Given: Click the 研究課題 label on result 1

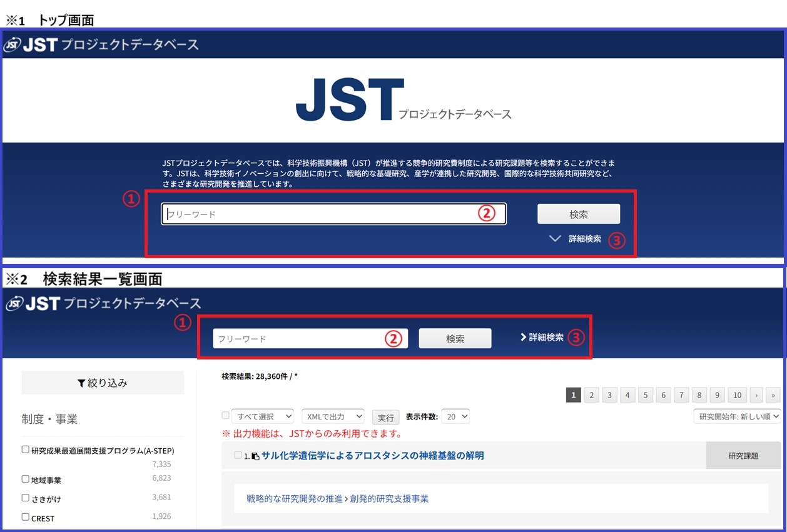Looking at the screenshot, I should (743, 456).
